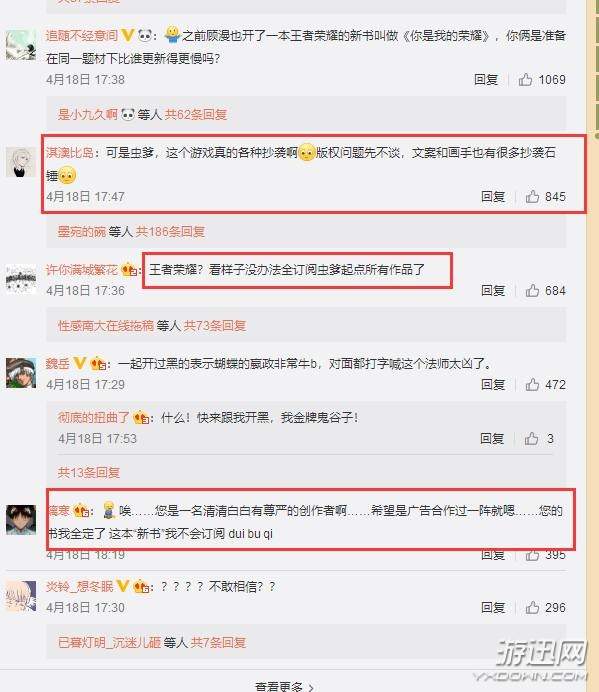Like 许你满城繁花's comment with 684 likes

pos(532,290)
